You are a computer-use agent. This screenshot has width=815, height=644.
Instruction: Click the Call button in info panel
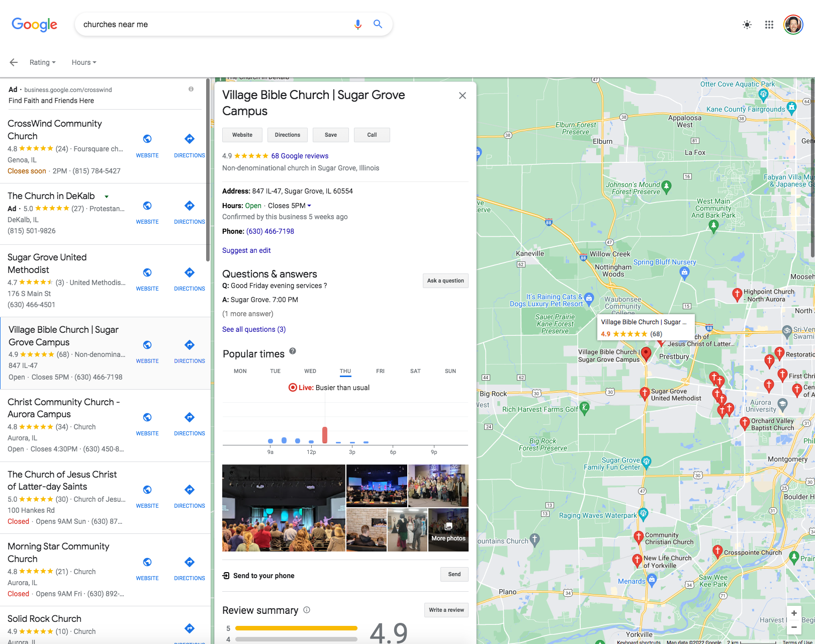372,135
